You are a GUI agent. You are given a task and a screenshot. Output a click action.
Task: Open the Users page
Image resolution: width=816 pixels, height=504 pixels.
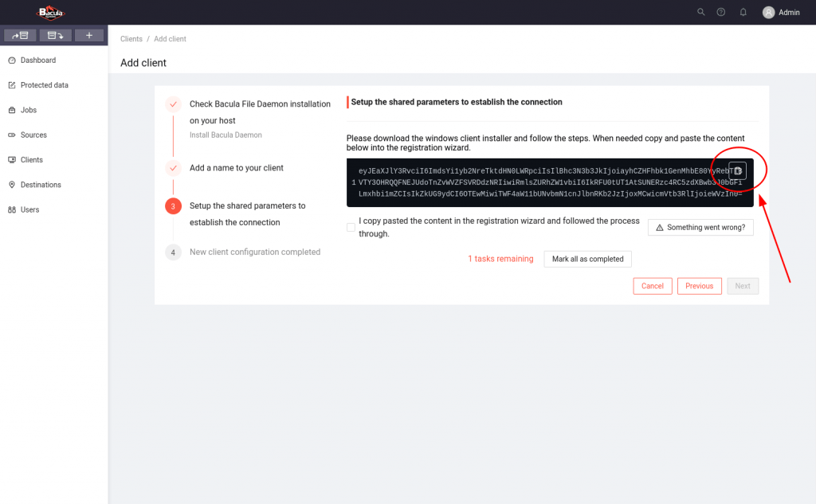[29, 209]
